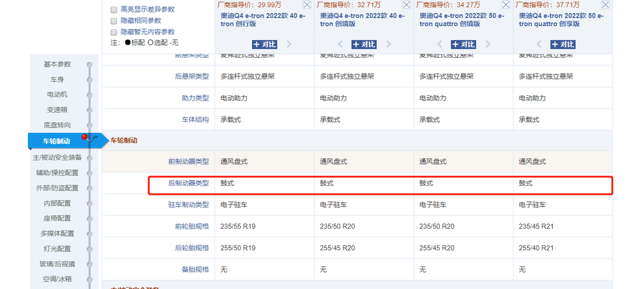The width and height of the screenshot is (644, 289).
Task: Open 奥迪Q4 e-tron 2022款 40 创行版 link
Action: (263, 20)
